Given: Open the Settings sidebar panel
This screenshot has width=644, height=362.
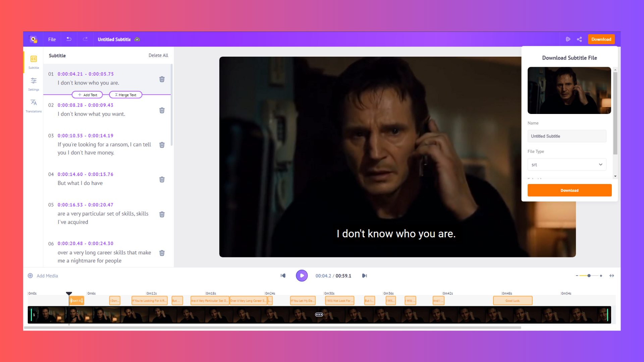Looking at the screenshot, I should pos(34,84).
